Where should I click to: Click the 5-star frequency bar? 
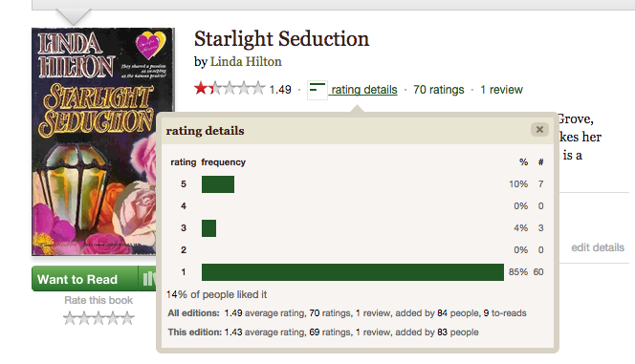click(218, 184)
